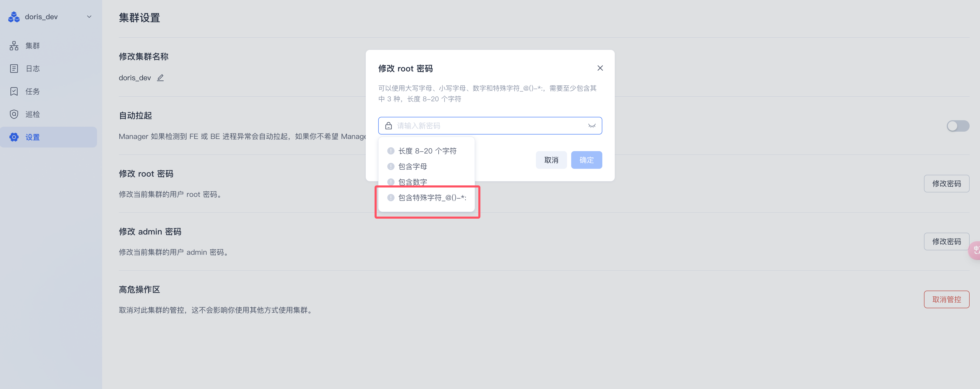Click 确定 button in the dialog
980x389 pixels.
coord(586,160)
